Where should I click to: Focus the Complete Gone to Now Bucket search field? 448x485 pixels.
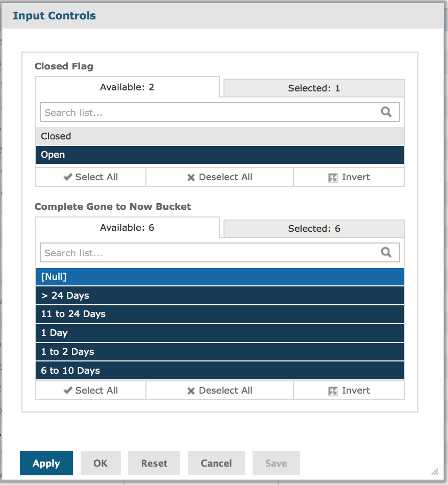click(x=219, y=253)
